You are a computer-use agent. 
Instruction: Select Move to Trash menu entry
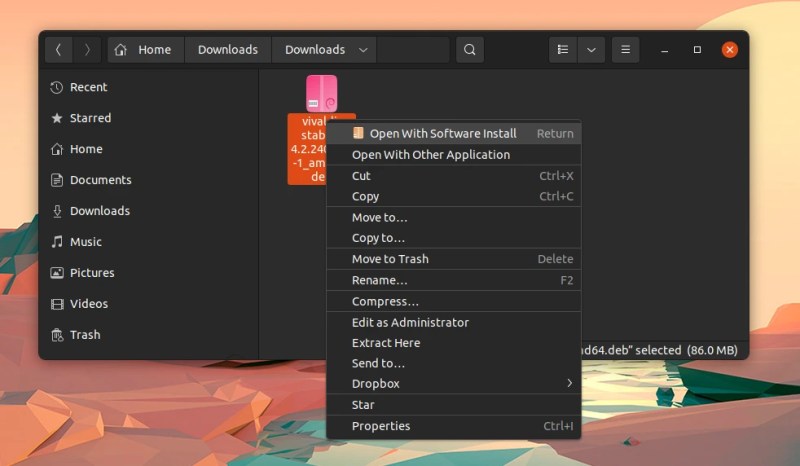tap(390, 259)
